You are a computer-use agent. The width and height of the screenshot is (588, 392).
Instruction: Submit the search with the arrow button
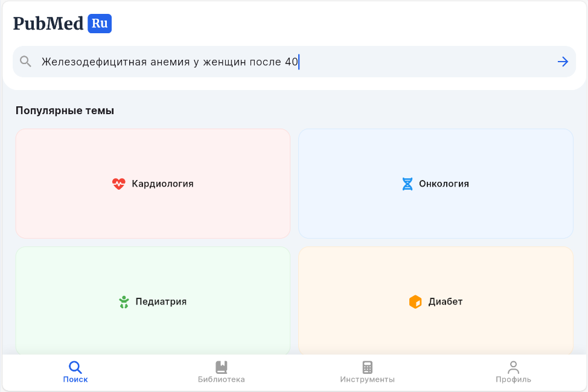563,61
